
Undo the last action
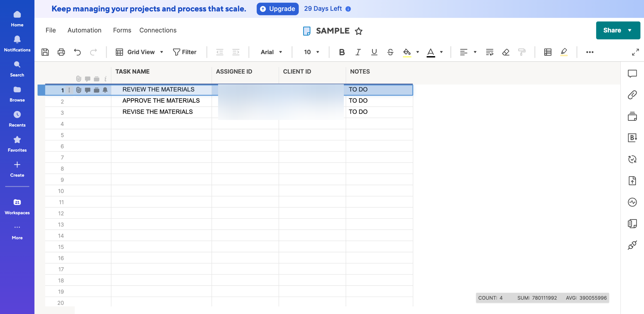[x=77, y=52]
